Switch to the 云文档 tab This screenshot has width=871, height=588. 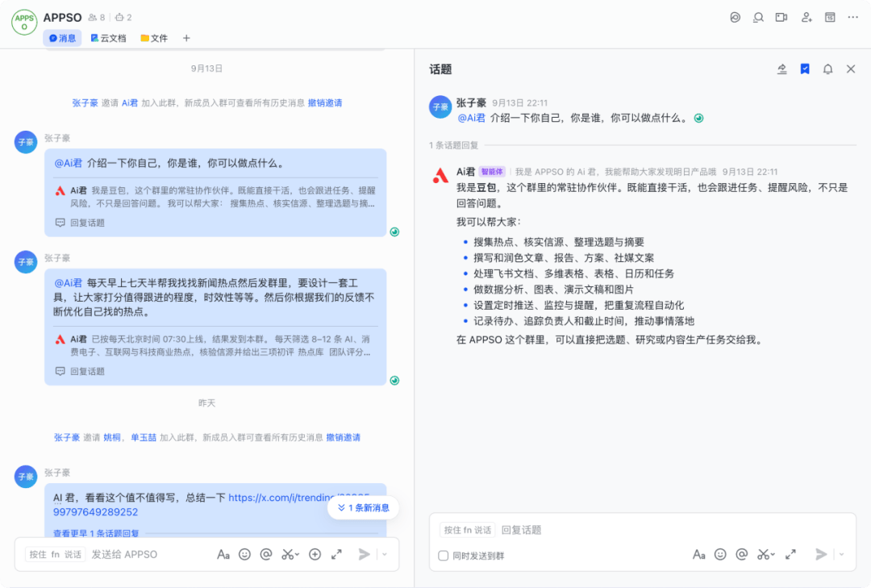108,38
